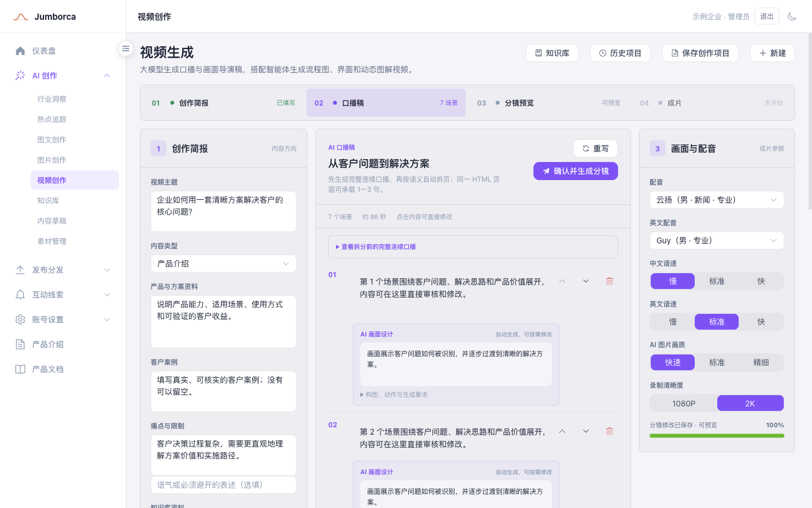Open the 内容类型 dropdown
This screenshot has width=812, height=508.
coord(223,264)
